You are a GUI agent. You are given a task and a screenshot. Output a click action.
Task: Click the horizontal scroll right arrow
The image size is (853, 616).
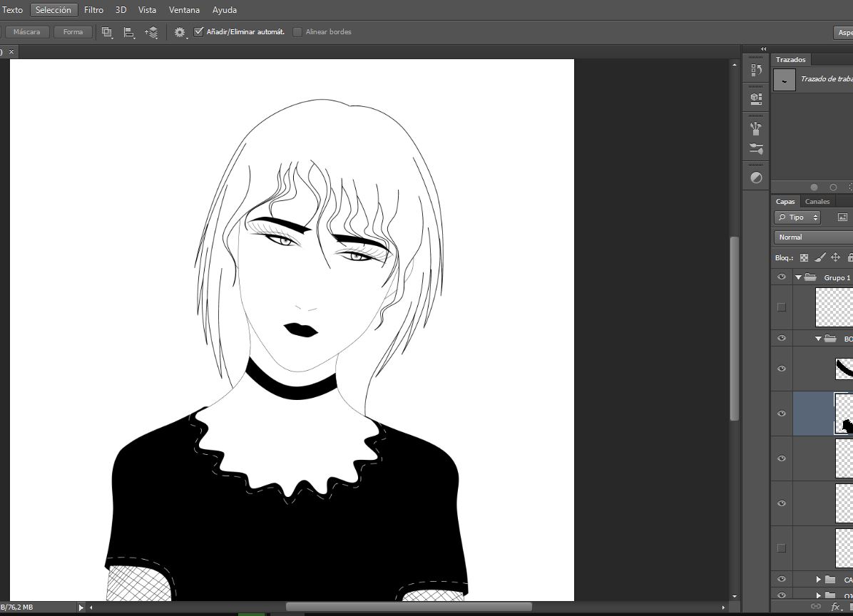723,607
